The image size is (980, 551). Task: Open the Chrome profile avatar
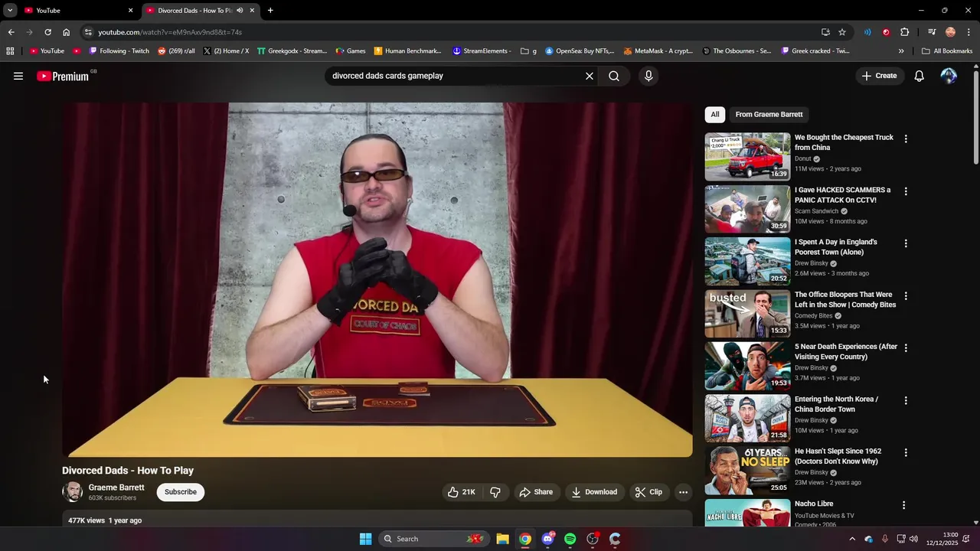coord(950,32)
